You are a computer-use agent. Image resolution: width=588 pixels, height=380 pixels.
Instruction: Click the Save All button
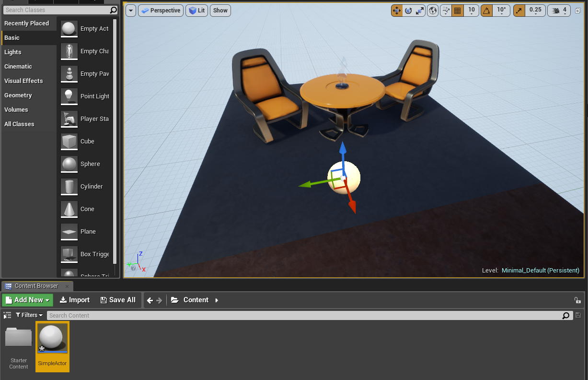pos(118,300)
